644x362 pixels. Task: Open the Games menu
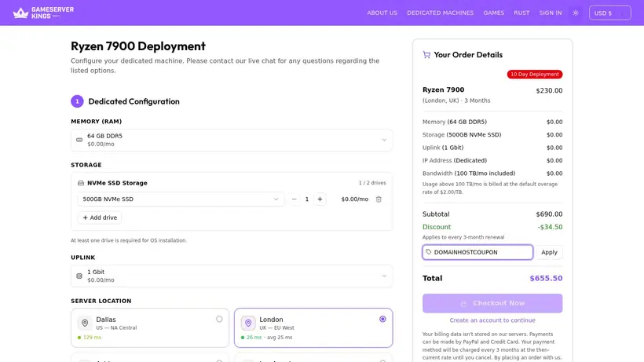click(x=494, y=13)
